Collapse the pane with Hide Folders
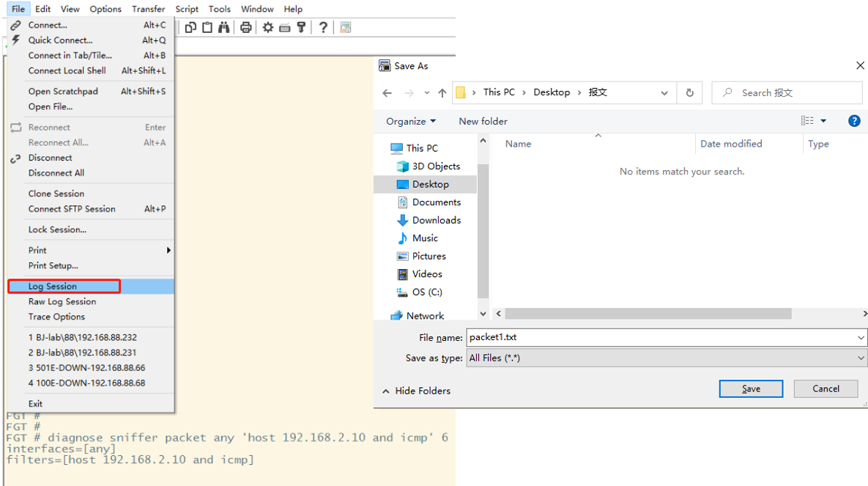Screen dimensions: 868x486 (416, 391)
